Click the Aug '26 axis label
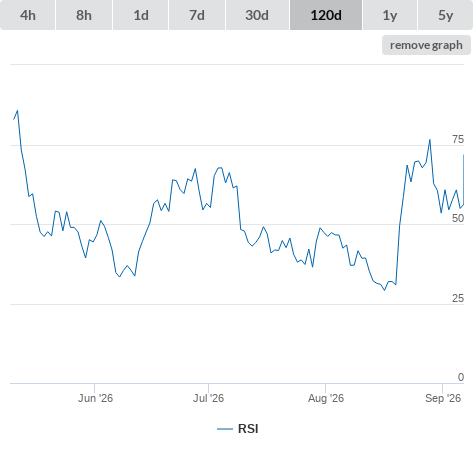 [326, 398]
